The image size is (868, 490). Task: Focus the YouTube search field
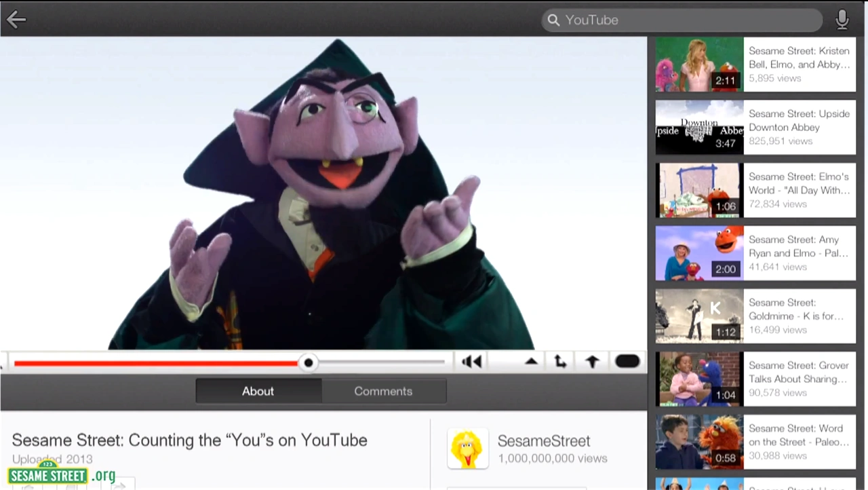(x=682, y=20)
